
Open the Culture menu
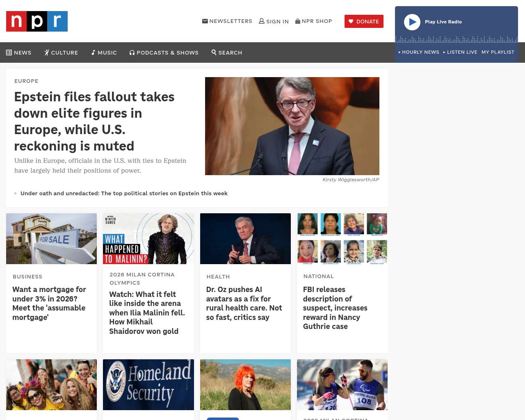61,52
